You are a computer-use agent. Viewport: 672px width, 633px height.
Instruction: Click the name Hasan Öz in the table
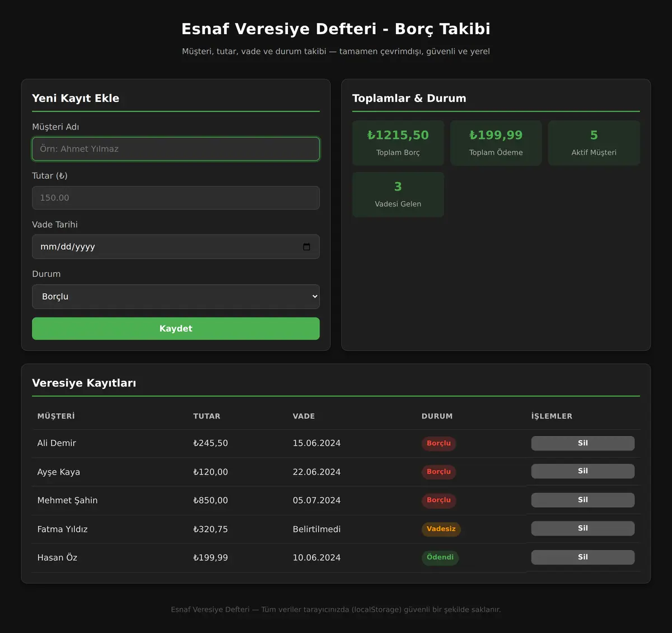point(57,558)
